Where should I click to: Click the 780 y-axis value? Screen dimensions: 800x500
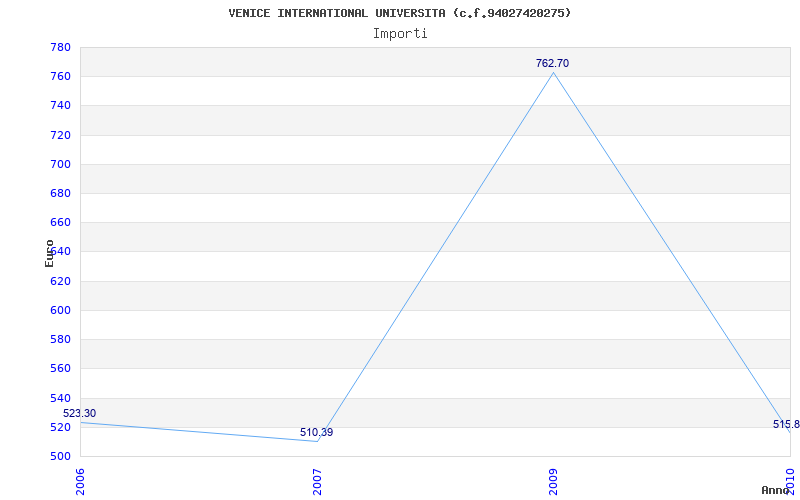(60, 47)
